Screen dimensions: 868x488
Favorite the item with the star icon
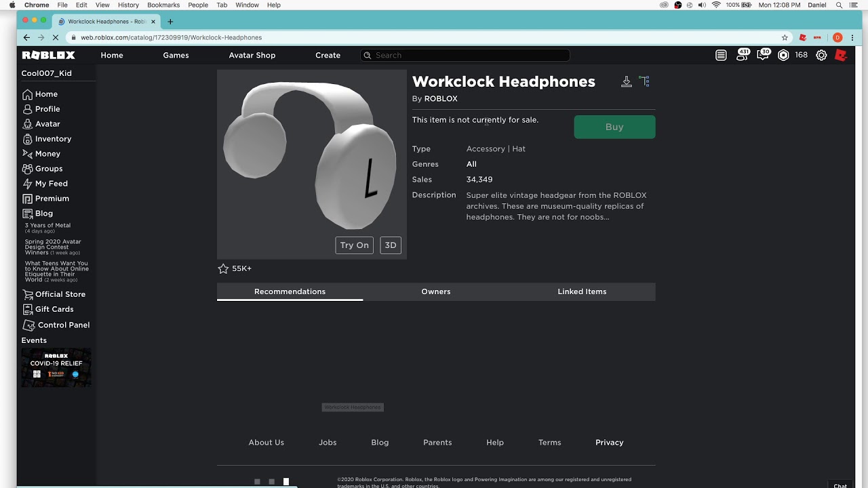point(223,268)
